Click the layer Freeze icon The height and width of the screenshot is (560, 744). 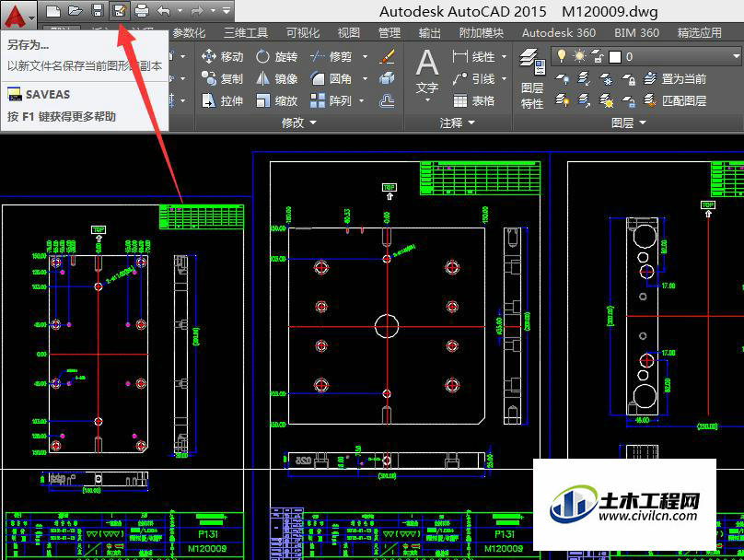pos(607,78)
